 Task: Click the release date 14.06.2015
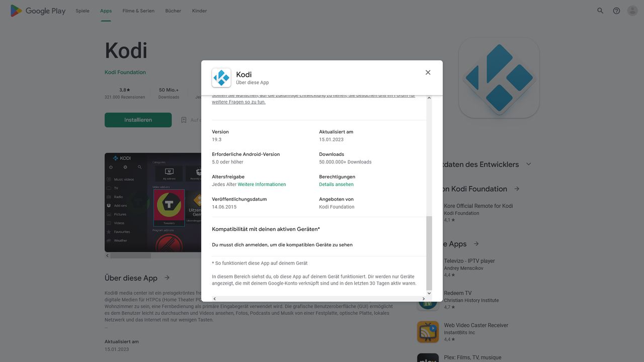pos(224,207)
